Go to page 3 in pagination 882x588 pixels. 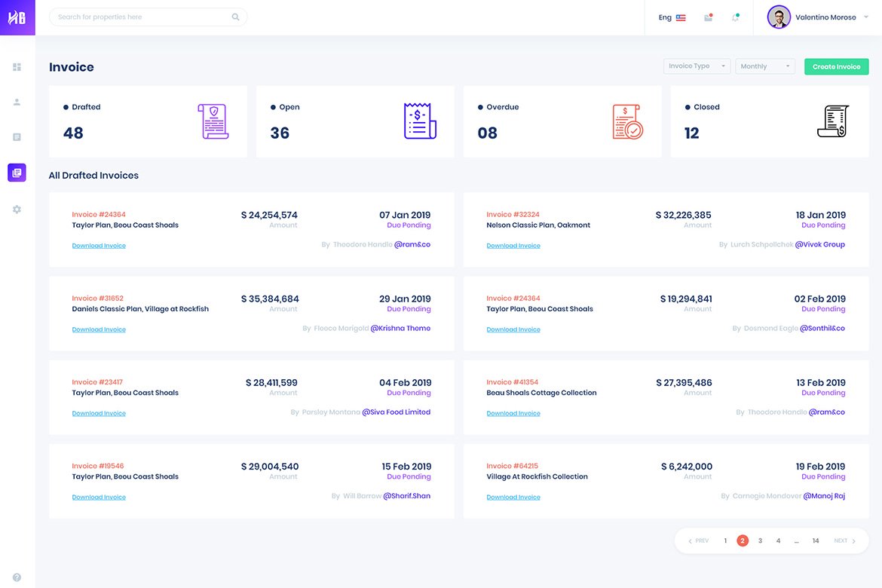(760, 541)
